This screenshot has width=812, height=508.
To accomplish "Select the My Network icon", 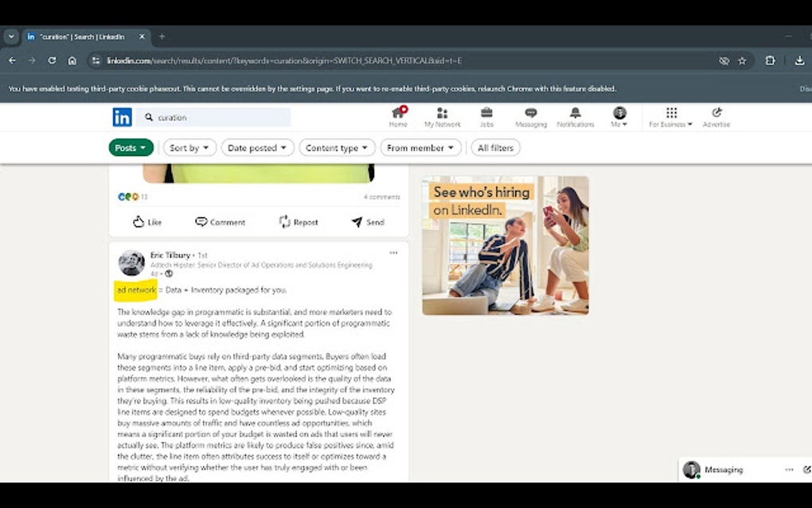I will 443,117.
